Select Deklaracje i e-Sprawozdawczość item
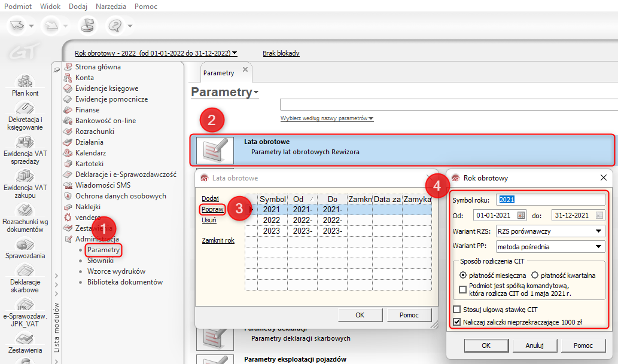This screenshot has width=618, height=364. (125, 174)
